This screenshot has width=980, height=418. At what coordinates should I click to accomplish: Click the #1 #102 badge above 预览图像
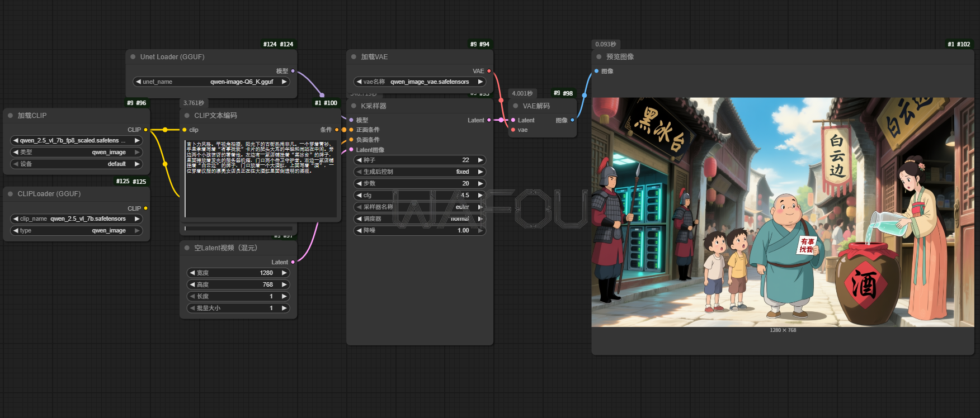[x=959, y=44]
